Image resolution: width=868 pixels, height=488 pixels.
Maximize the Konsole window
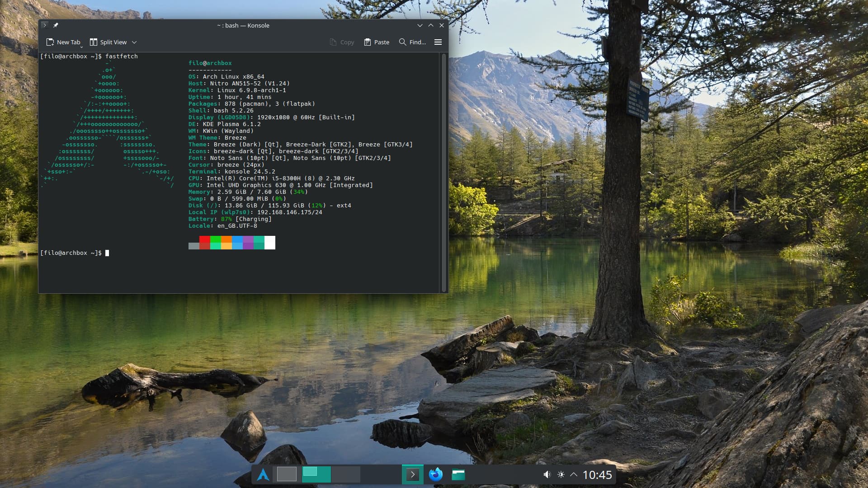click(431, 25)
